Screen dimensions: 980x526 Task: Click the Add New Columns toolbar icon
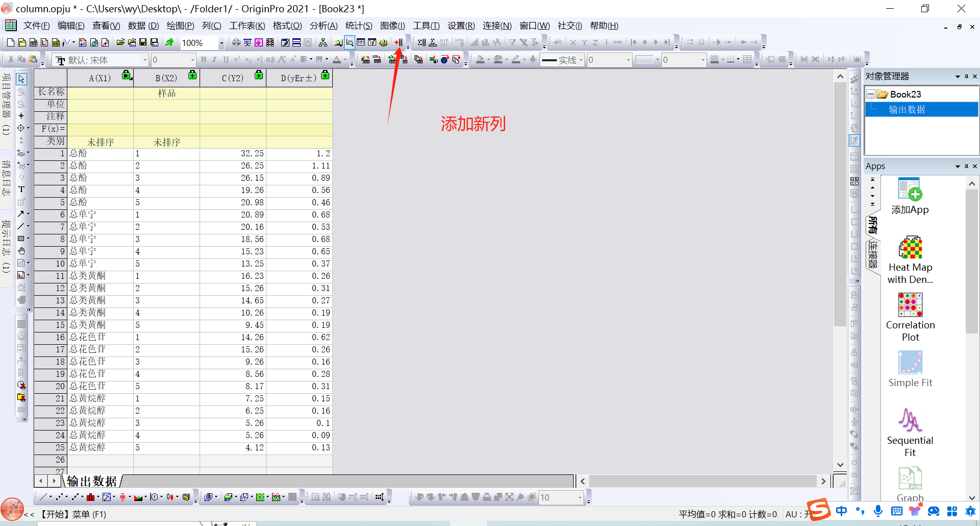(399, 42)
